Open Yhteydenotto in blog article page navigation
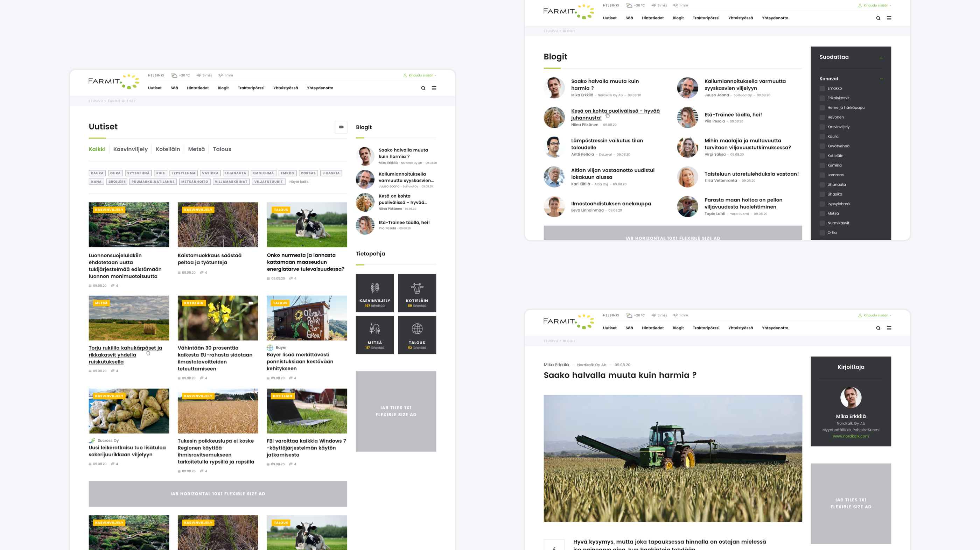This screenshot has height=550, width=980. tap(775, 328)
